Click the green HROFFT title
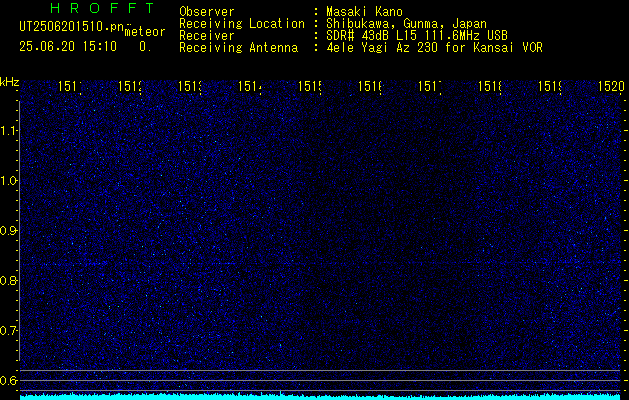This screenshot has width=629, height=400. (x=102, y=8)
